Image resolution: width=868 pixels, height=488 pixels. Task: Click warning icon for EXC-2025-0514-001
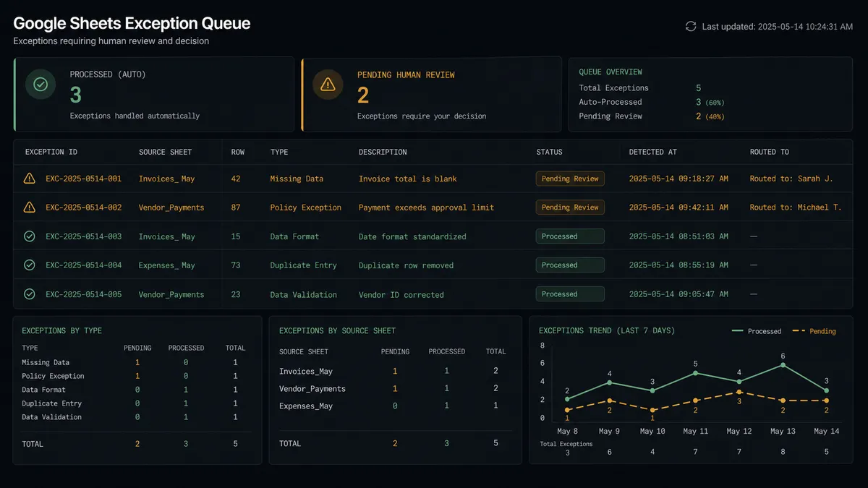click(30, 178)
